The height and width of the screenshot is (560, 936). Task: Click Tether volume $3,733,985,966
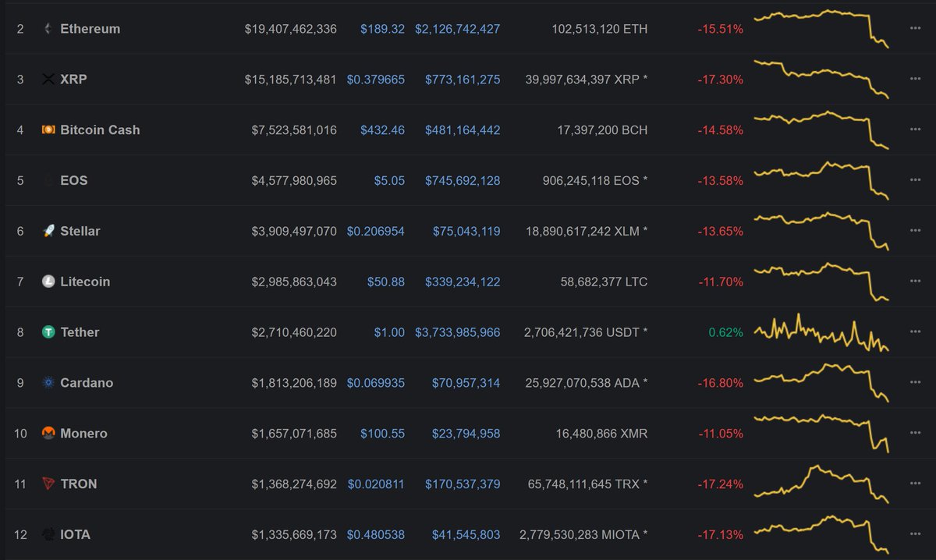[458, 332]
